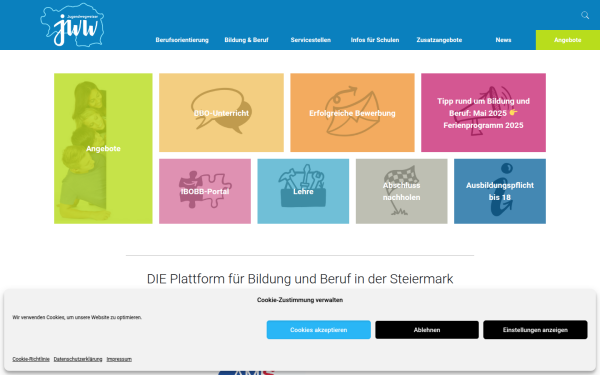The width and height of the screenshot is (600, 375).
Task: Accept cookies with Cookies akzeptieren button
Action: 319,330
